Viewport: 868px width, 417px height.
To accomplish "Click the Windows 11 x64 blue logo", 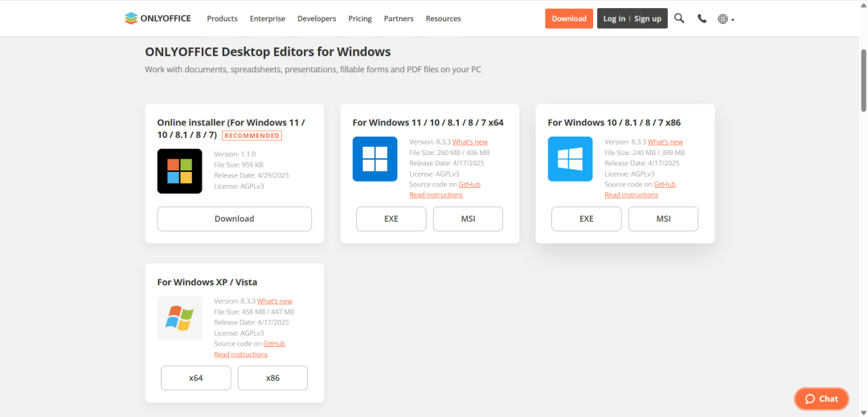I will pos(375,159).
